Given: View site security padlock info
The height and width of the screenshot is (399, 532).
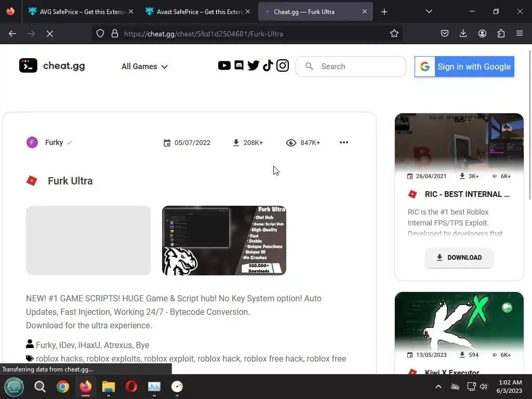Looking at the screenshot, I should pos(115,34).
